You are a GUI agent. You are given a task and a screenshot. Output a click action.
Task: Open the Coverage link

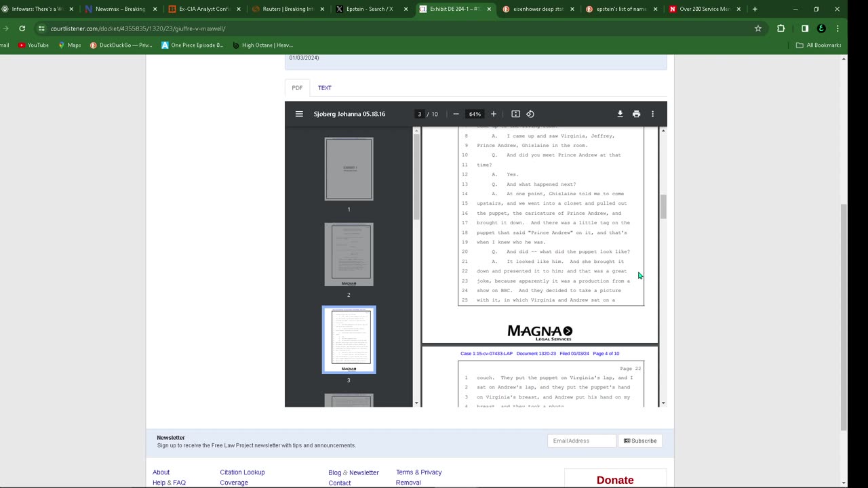coord(234,483)
